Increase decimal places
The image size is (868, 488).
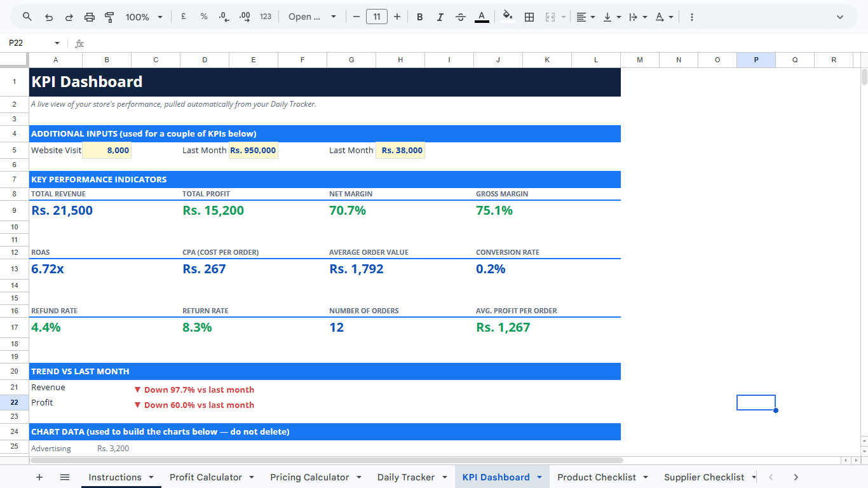245,17
